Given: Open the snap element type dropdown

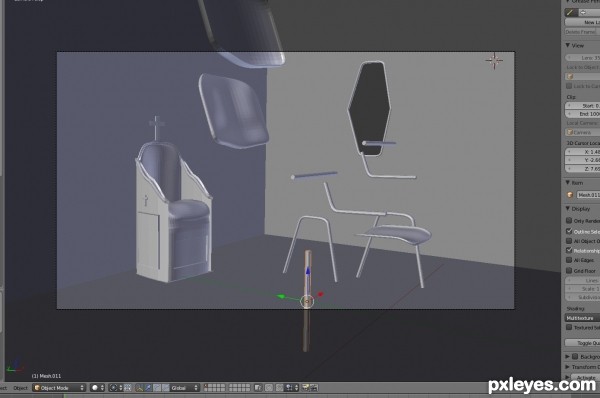Looking at the screenshot, I should (292, 388).
